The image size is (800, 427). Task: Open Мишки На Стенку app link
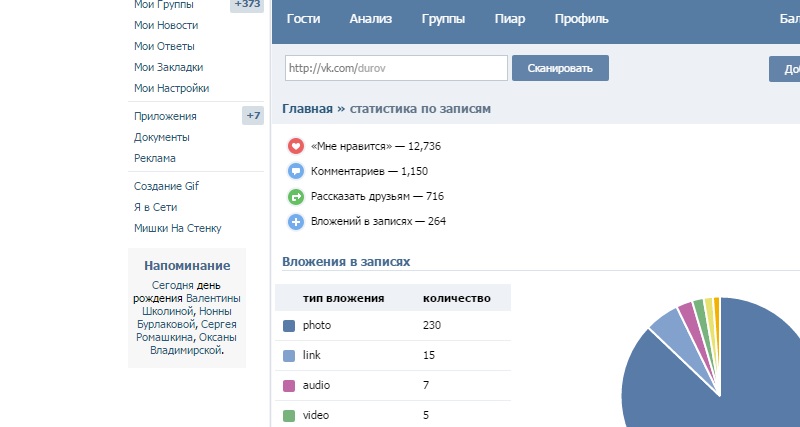178,228
